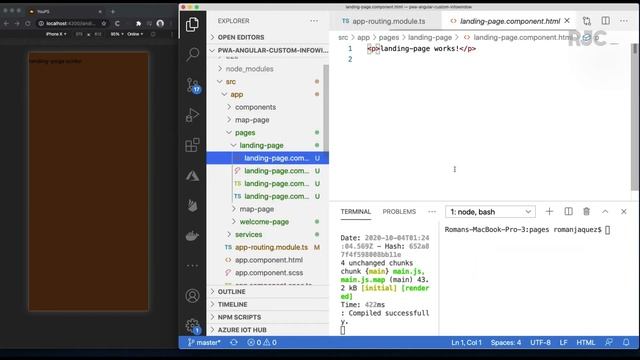Close the landing-page.component.html tab
Viewport: 640px width, 360px height.
[x=567, y=21]
